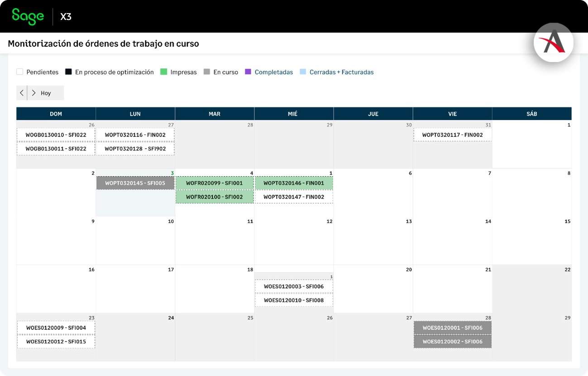Click the purple Completadas swatch

pos(248,72)
